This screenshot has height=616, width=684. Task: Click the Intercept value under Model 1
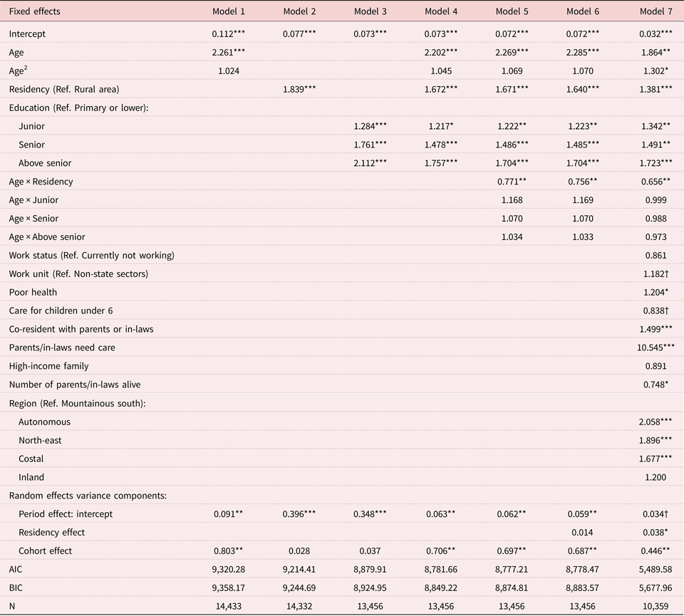[x=228, y=34]
